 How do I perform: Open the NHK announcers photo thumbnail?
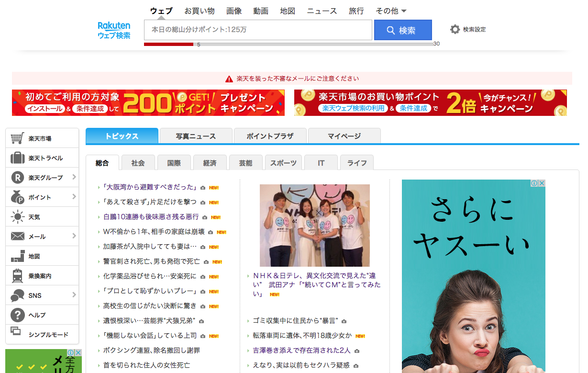pos(314,225)
